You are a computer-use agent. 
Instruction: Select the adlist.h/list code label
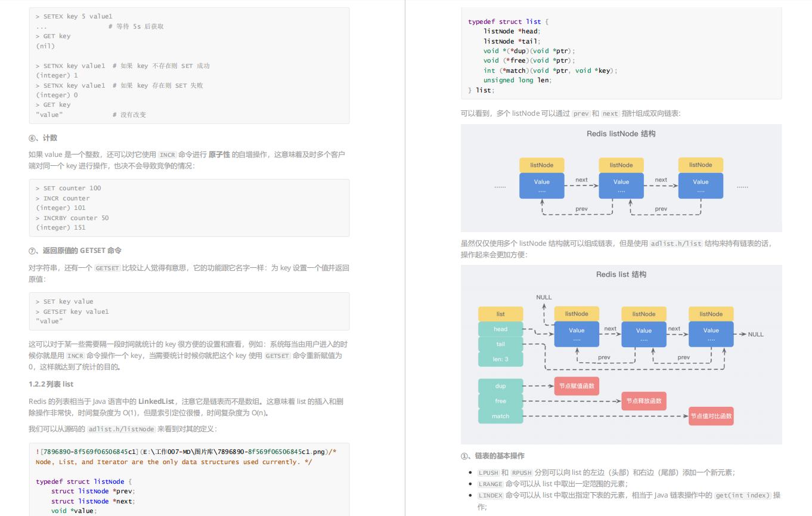[677, 243]
